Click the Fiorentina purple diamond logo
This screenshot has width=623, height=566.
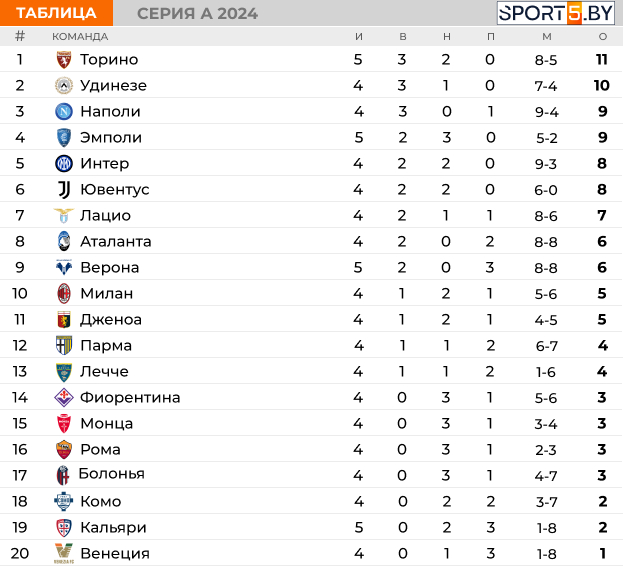[x=64, y=397]
